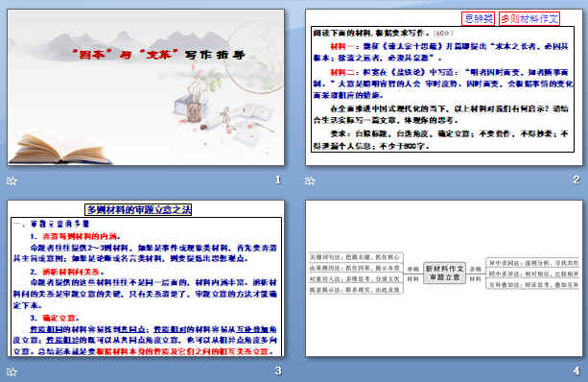
Task: Click the 多则材料的审题立意之法 heading on slide 3
Action: coord(138,209)
